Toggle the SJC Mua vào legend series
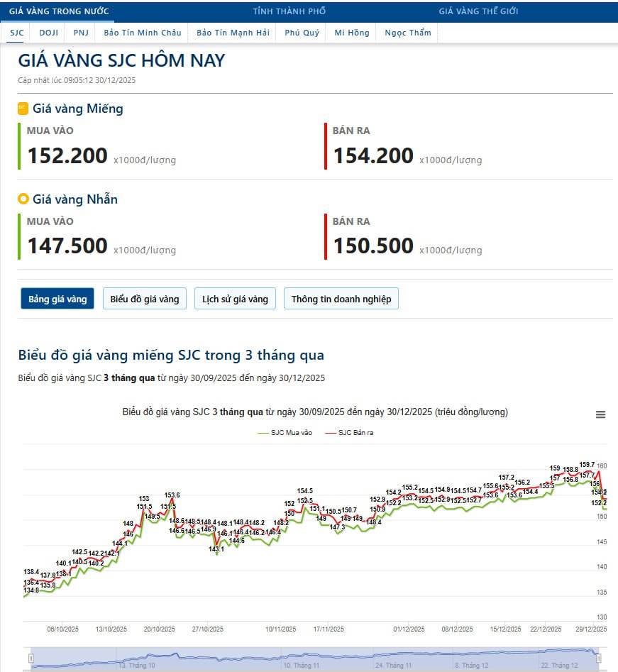 pyautogui.click(x=286, y=432)
